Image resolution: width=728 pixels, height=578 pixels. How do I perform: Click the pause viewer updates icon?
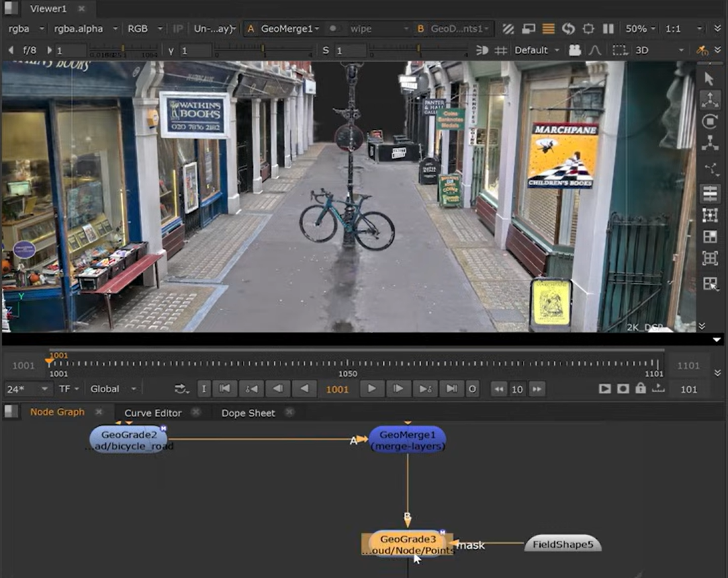point(608,29)
